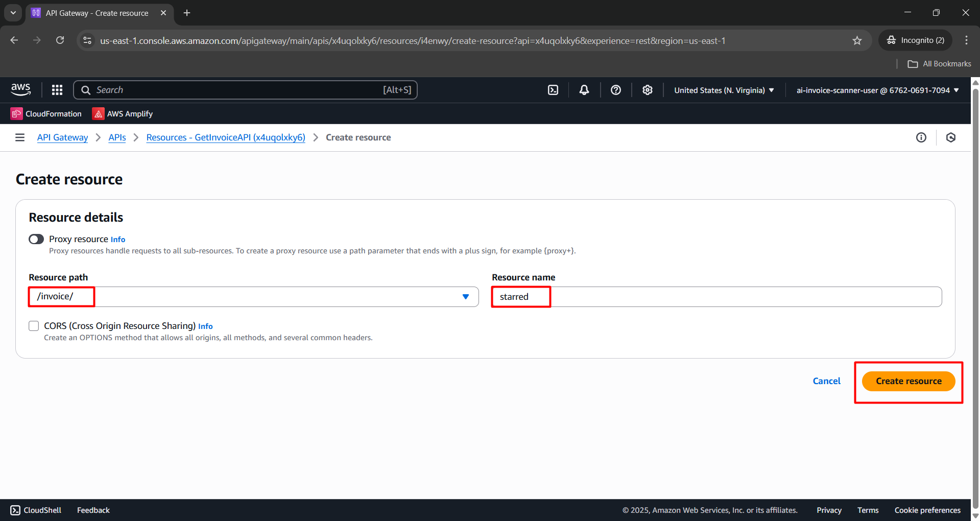Bookmark this page with the star icon
Screen dimensions: 980x521
[x=857, y=40]
